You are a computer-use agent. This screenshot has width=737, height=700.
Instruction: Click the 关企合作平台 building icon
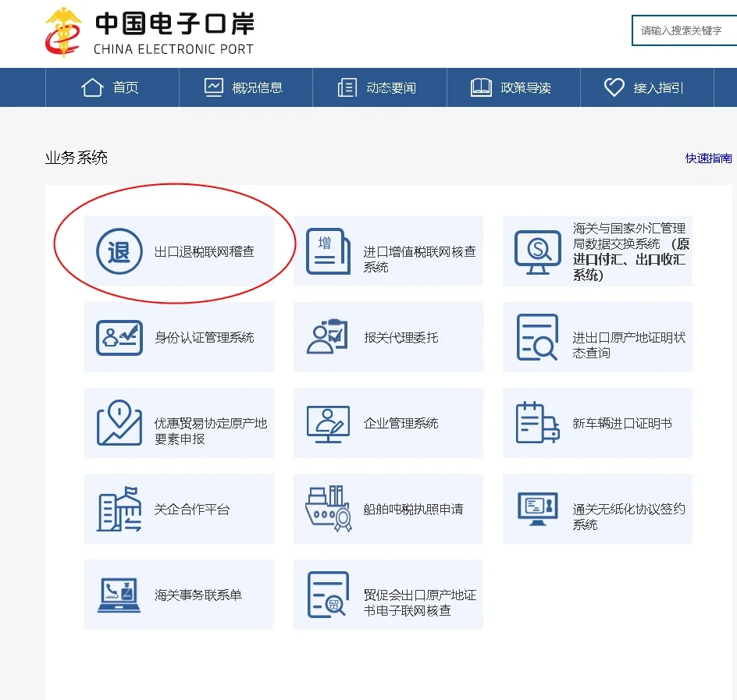(118, 508)
